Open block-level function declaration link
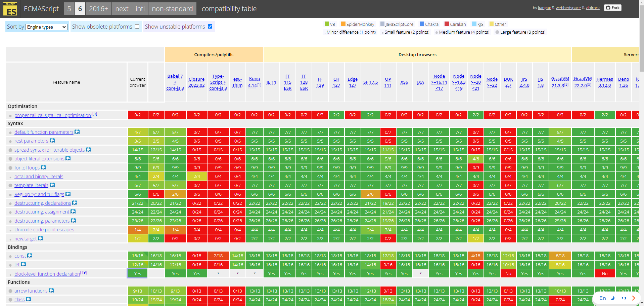 47,274
